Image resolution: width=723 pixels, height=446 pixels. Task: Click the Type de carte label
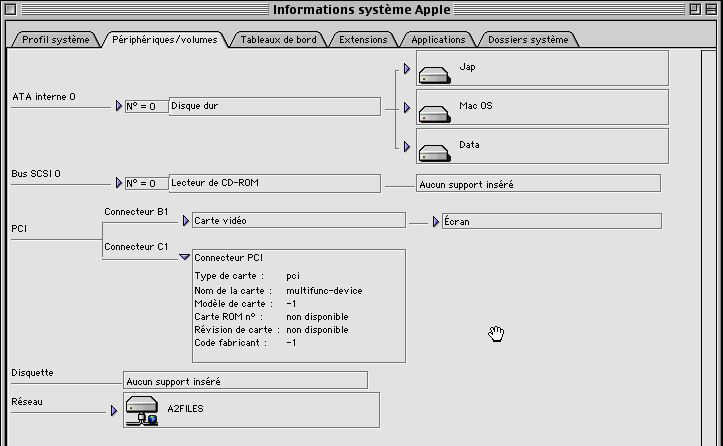click(x=229, y=276)
